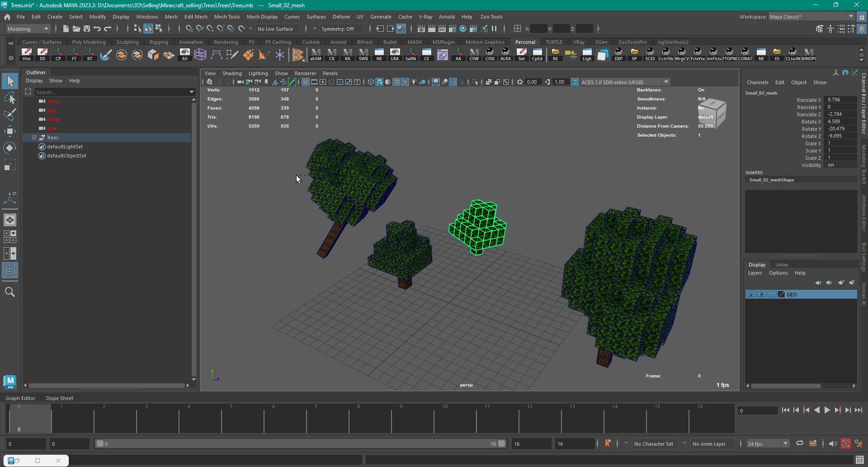Activate the Lasso select tool
This screenshot has width=868, height=467.
point(10,98)
